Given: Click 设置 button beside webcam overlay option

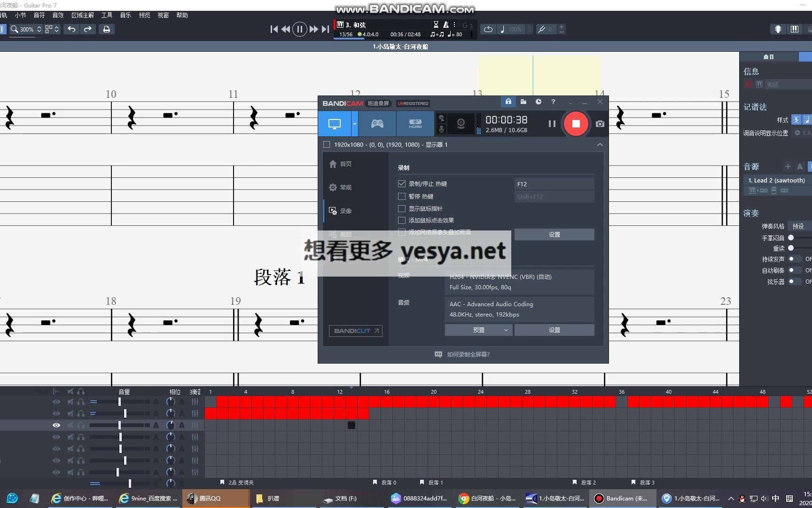Looking at the screenshot, I should point(554,234).
